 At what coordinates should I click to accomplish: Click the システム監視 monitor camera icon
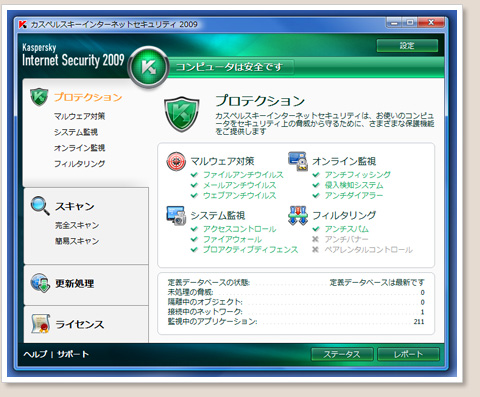176,215
